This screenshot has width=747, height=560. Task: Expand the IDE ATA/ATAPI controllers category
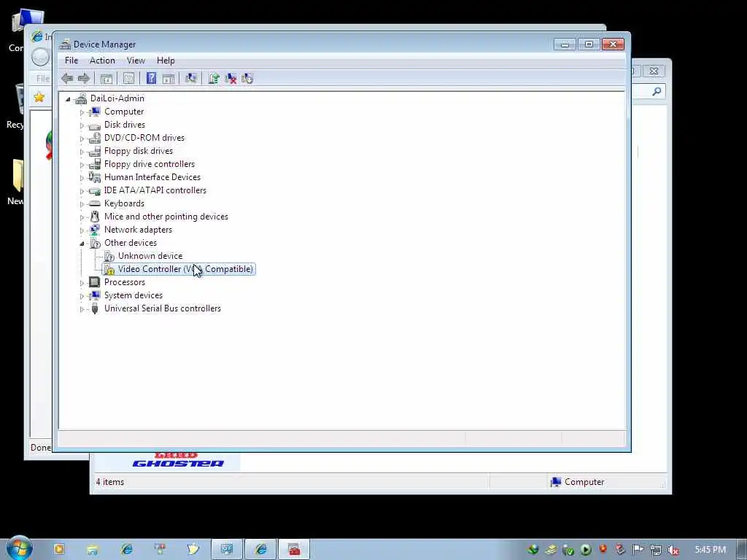82,191
